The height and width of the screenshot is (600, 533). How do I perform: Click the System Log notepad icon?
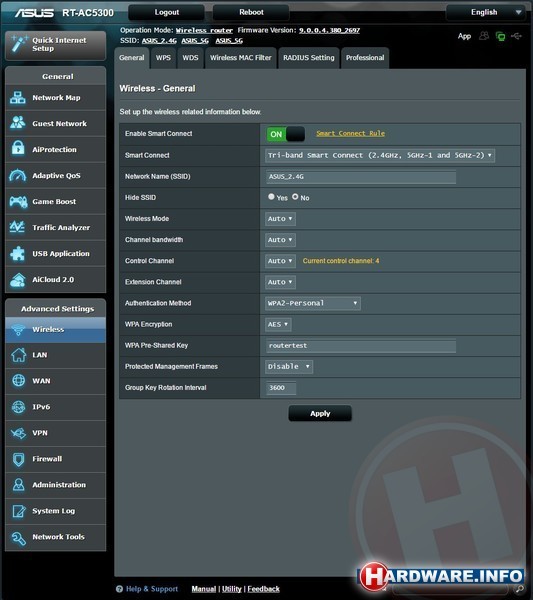(x=18, y=511)
